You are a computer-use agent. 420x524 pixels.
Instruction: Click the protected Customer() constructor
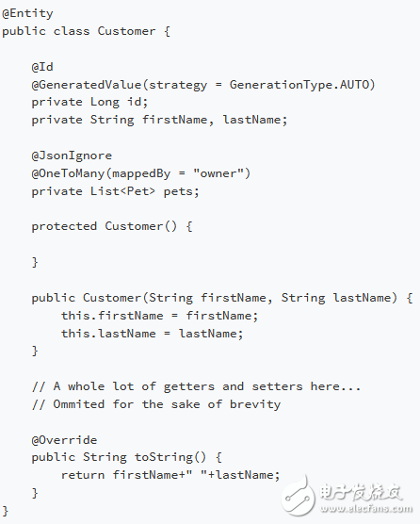[112, 226]
